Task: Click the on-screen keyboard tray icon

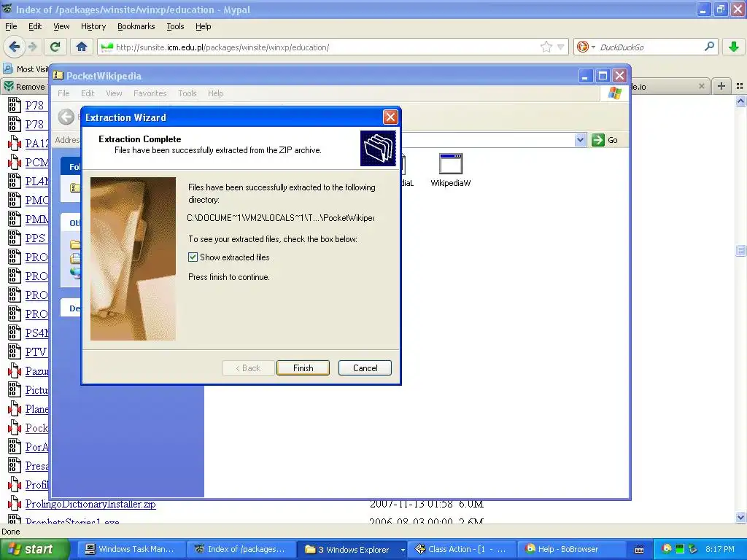Action: [x=639, y=550]
